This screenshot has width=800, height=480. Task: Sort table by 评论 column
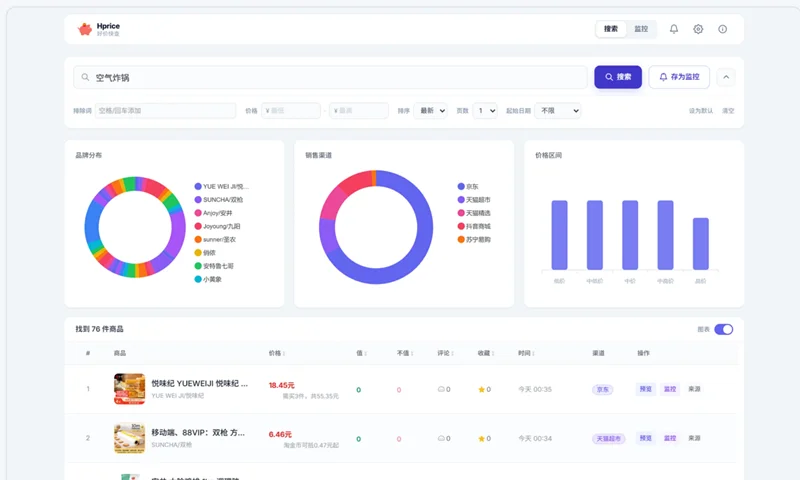pyautogui.click(x=445, y=353)
